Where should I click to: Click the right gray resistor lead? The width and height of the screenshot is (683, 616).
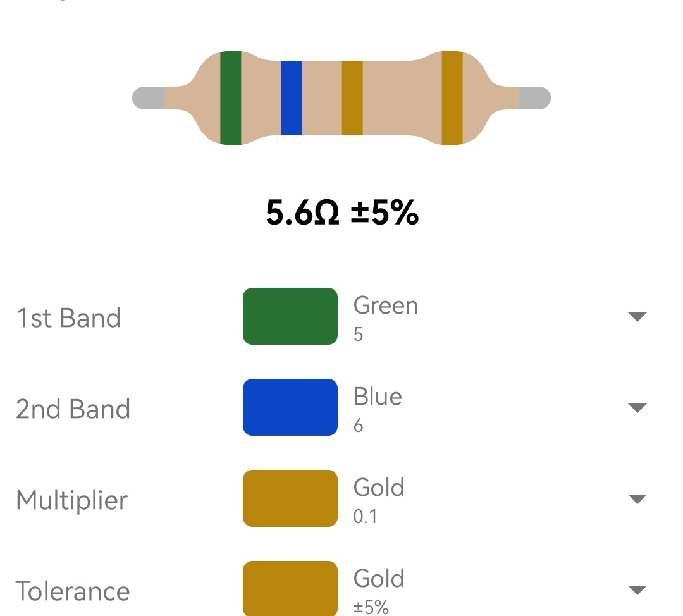pos(534,98)
